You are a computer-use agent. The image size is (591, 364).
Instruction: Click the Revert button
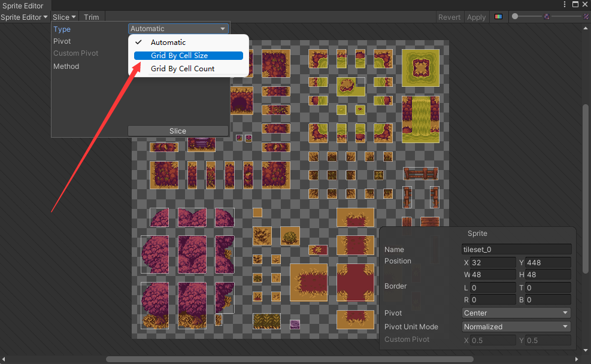(x=449, y=17)
